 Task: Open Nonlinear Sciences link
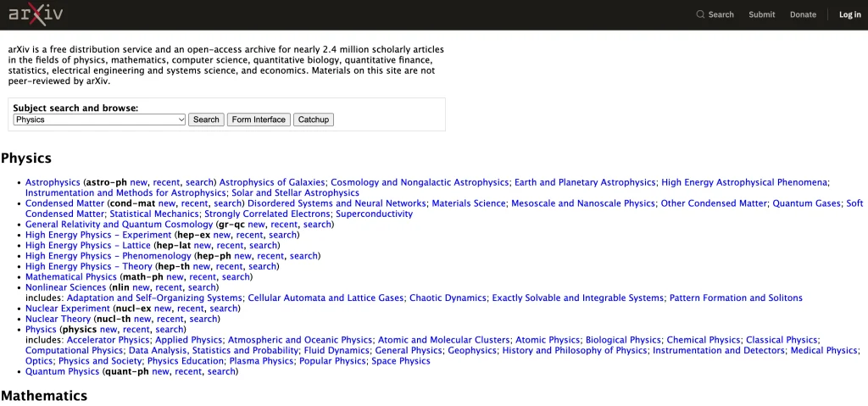coord(65,287)
